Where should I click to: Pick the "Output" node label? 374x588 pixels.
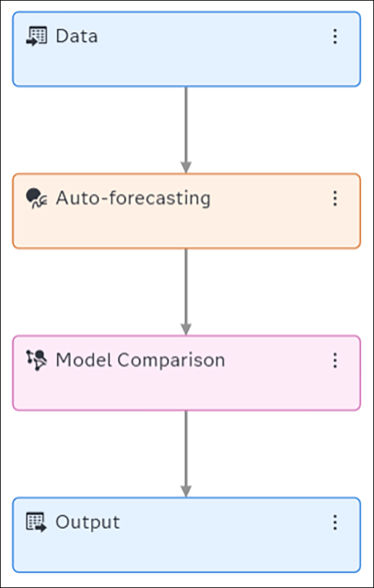[88, 522]
